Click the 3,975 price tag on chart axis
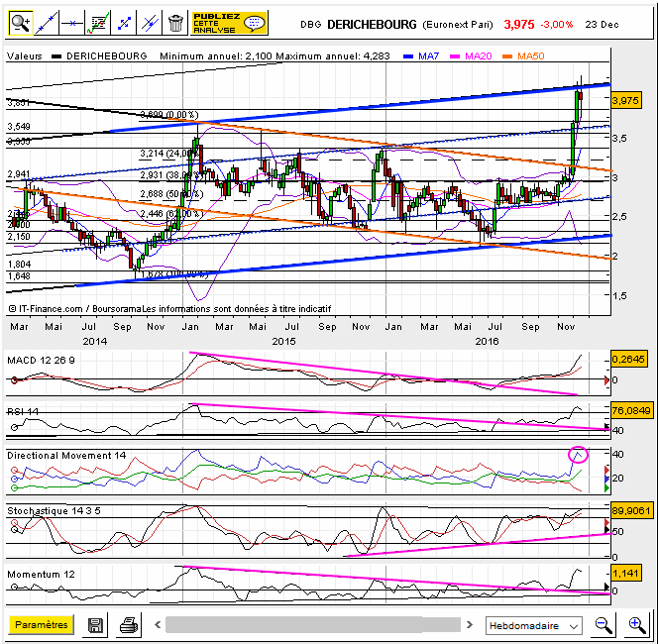Screen dimensions: 658x644 [625, 100]
